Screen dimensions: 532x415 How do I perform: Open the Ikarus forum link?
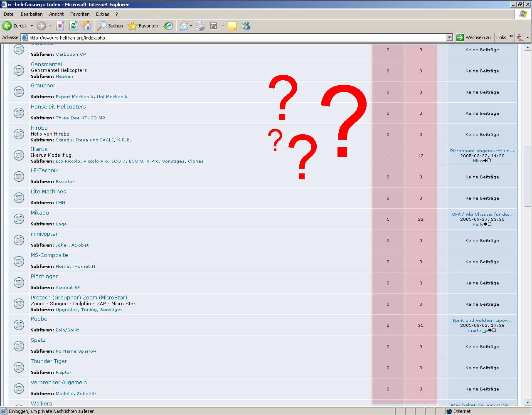(39, 149)
